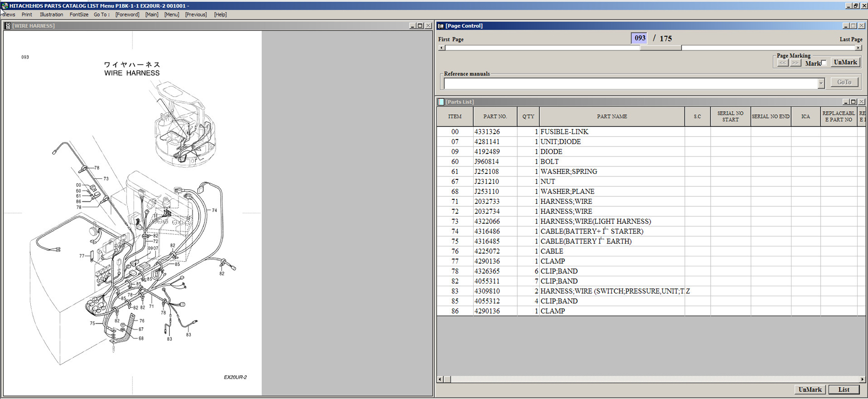Viewport: 868px width, 399px height.
Task: Click the Wire Harness window document icon
Action: (x=7, y=26)
